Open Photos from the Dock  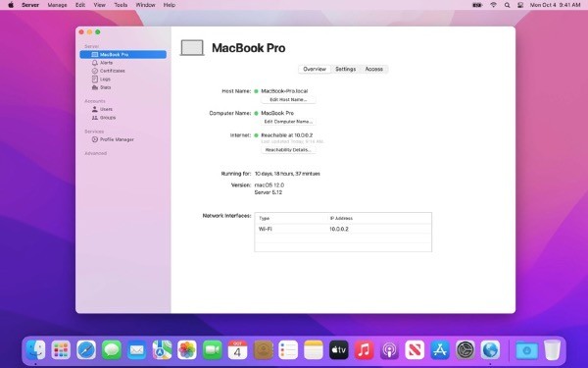click(187, 350)
